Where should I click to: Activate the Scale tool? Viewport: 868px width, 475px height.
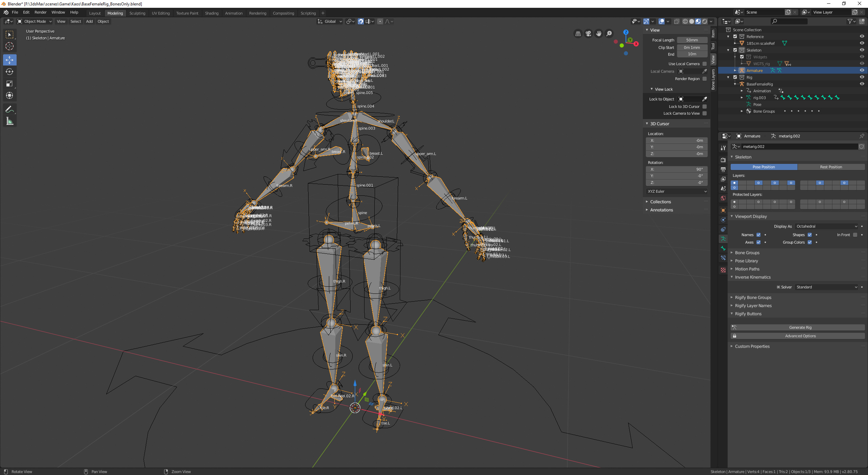(9, 83)
